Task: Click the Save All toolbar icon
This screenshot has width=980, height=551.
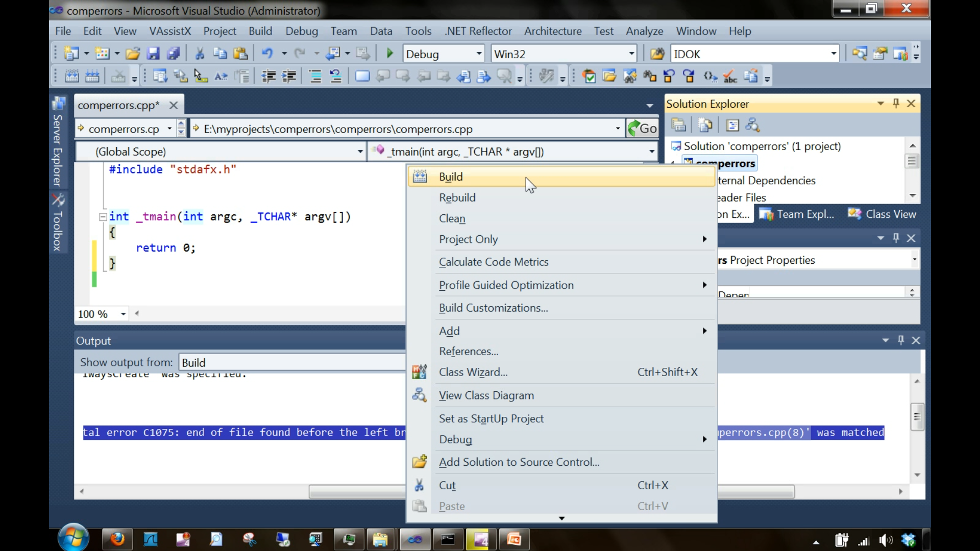Action: [174, 54]
